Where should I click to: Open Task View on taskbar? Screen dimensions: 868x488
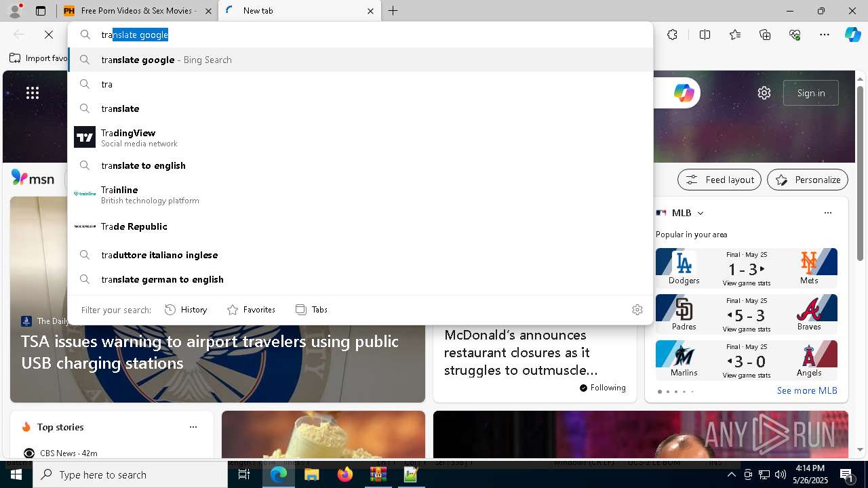pos(244,474)
